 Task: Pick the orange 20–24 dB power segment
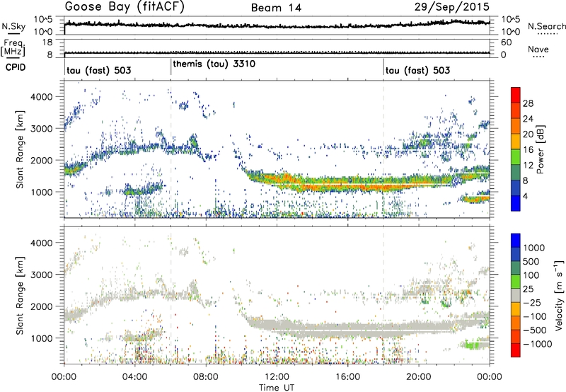click(516, 126)
